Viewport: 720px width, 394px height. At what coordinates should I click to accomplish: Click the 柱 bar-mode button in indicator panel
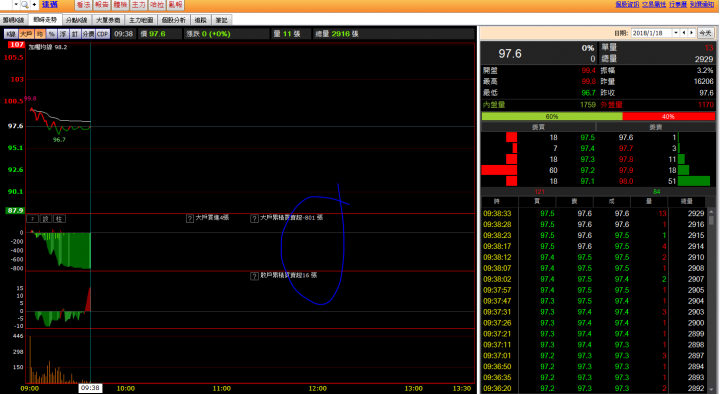tap(59, 219)
